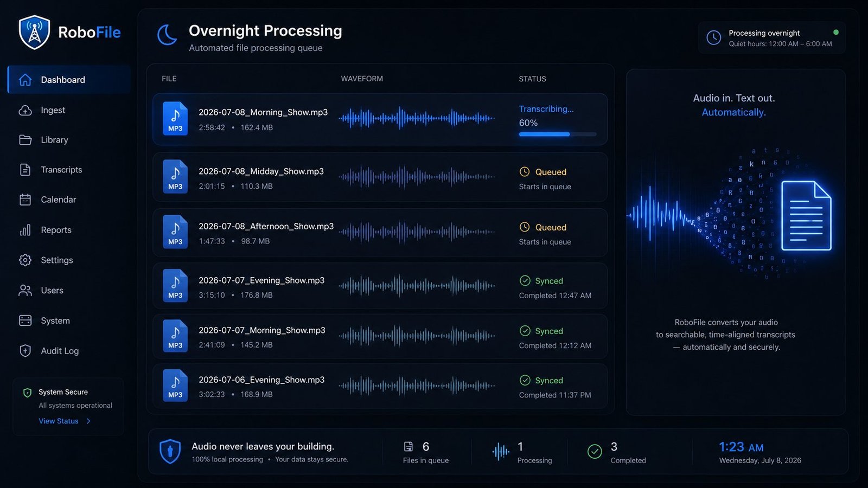Click the clock icon beside Processing overnight
This screenshot has width=868, height=488.
tap(714, 38)
